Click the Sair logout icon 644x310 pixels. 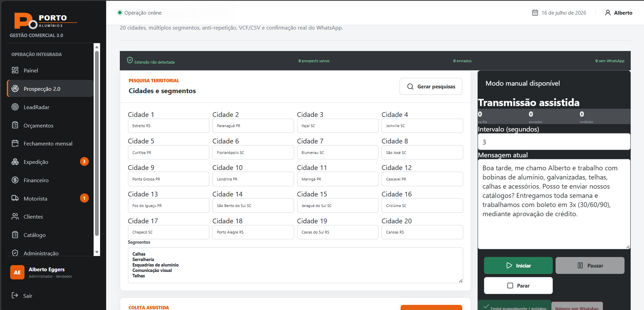(x=15, y=295)
